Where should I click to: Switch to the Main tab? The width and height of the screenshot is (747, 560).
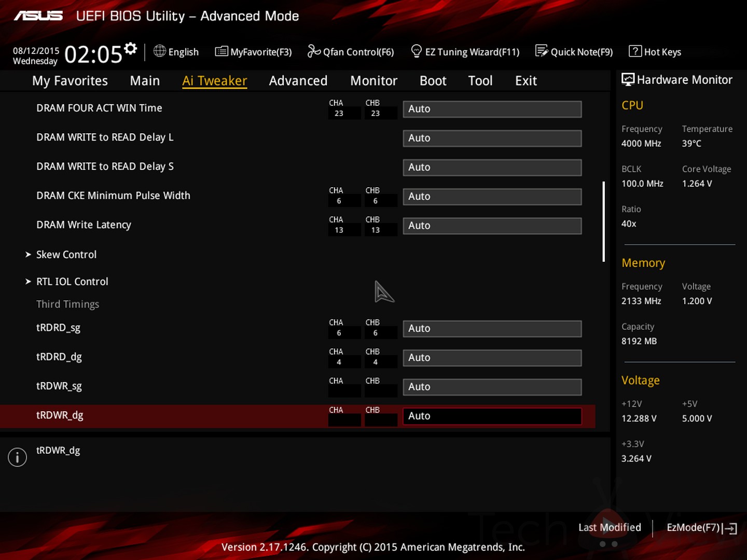tap(145, 81)
